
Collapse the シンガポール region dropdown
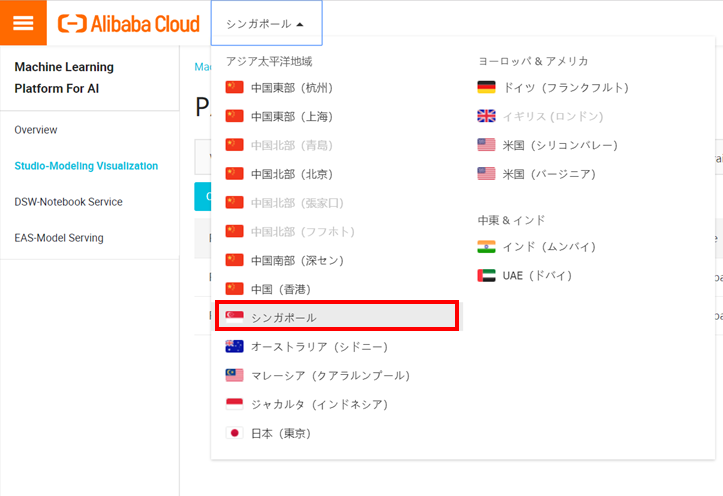(267, 24)
